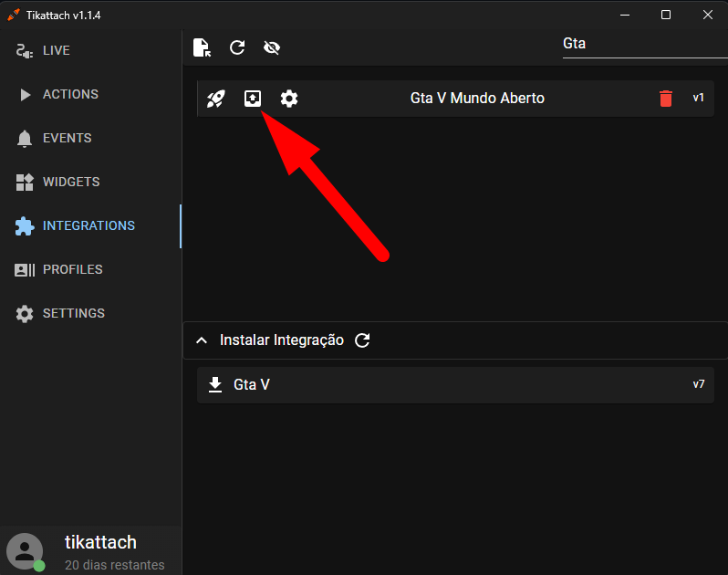728x575 pixels.
Task: Open the PROFILES section
Action: 90,269
